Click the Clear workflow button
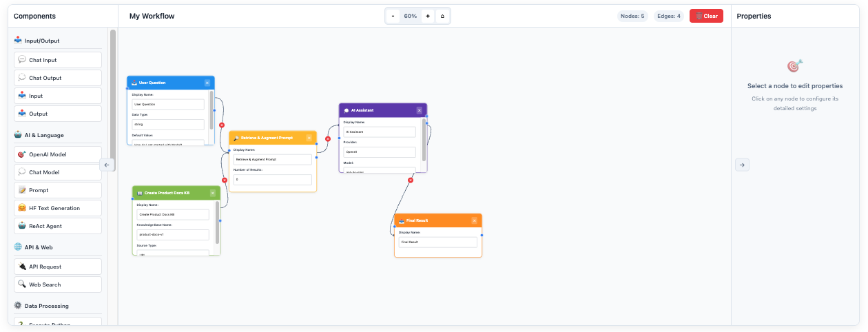Screen dimensions: 868x332 coord(706,16)
